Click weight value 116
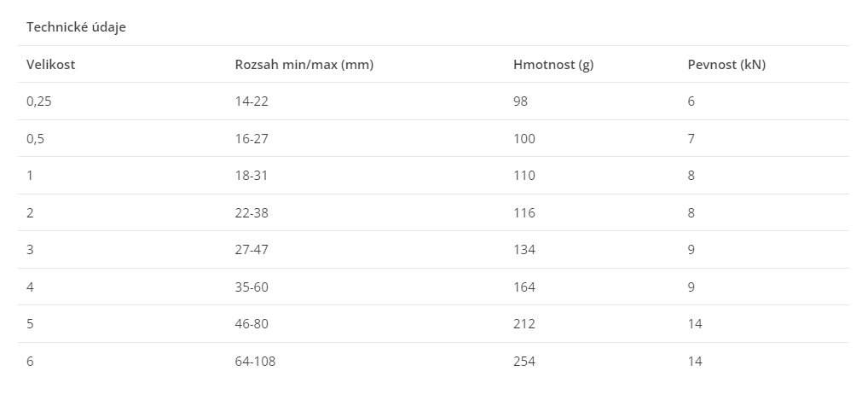The image size is (868, 394). pos(524,212)
